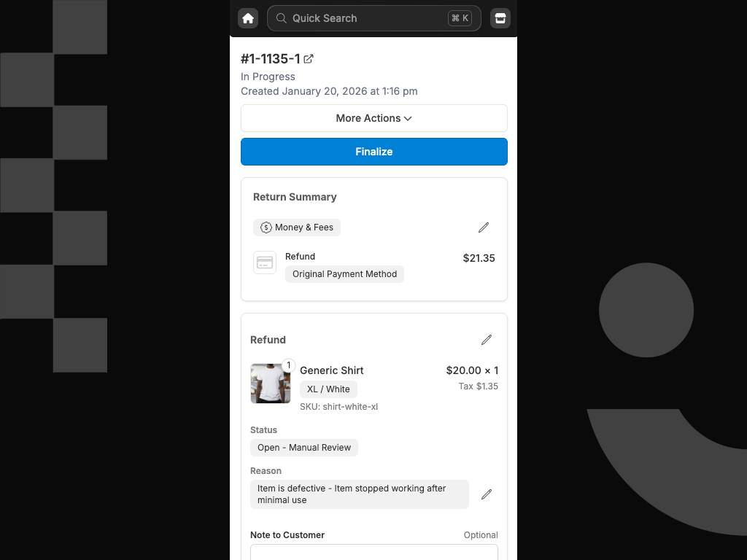The image size is (747, 560).
Task: Click the dollar icon in Money & Fees
Action: 266,227
